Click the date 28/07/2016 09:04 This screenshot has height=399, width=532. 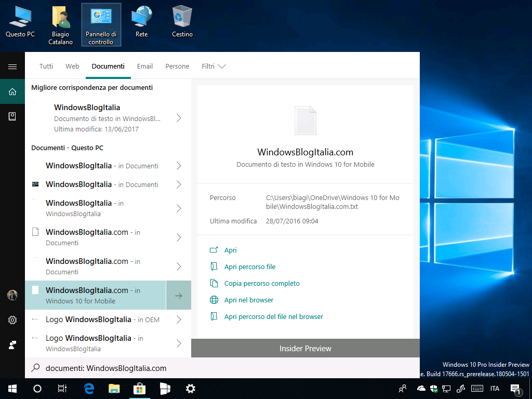pyautogui.click(x=292, y=221)
